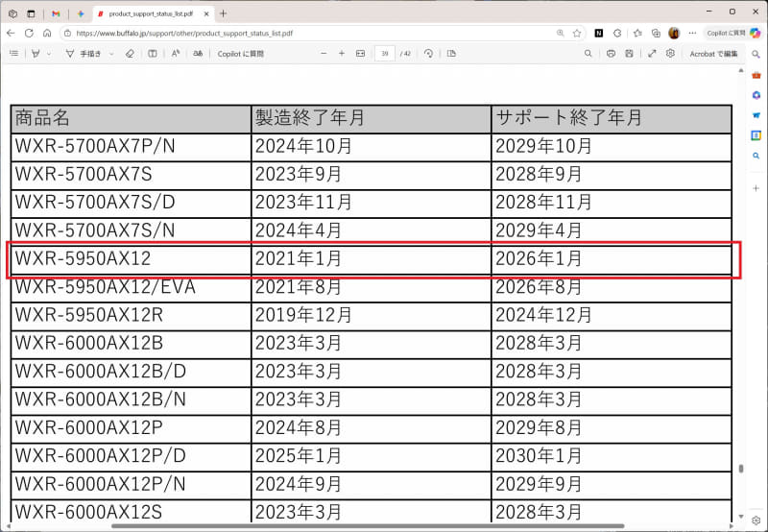
Task: Open the user profile avatar
Action: (x=674, y=33)
